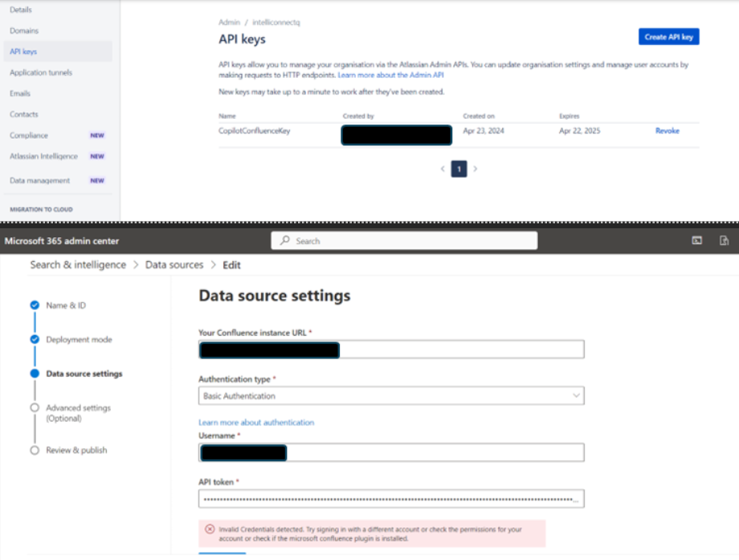Select the Advanced settings (Optional) step circle
The height and width of the screenshot is (560, 739).
[x=34, y=407]
